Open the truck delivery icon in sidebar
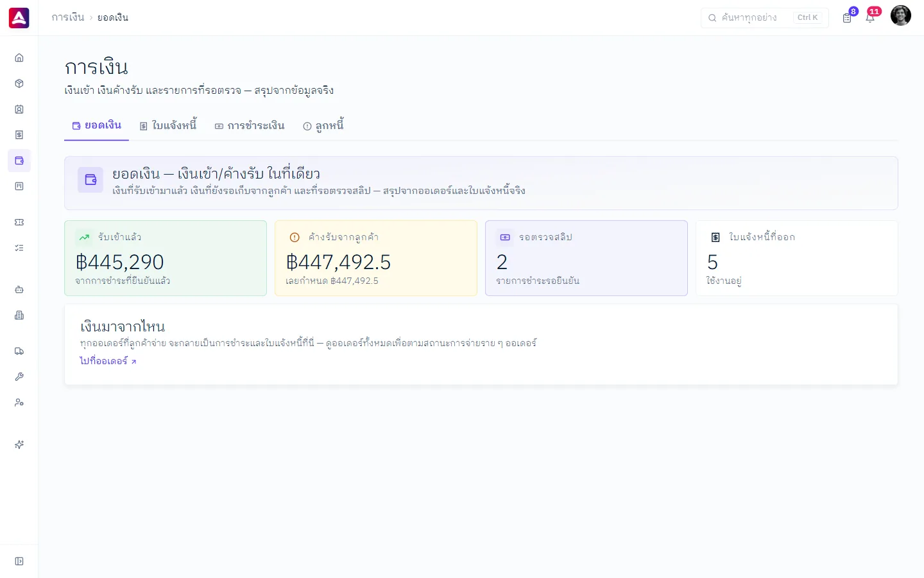Image resolution: width=924 pixels, height=578 pixels. [19, 351]
